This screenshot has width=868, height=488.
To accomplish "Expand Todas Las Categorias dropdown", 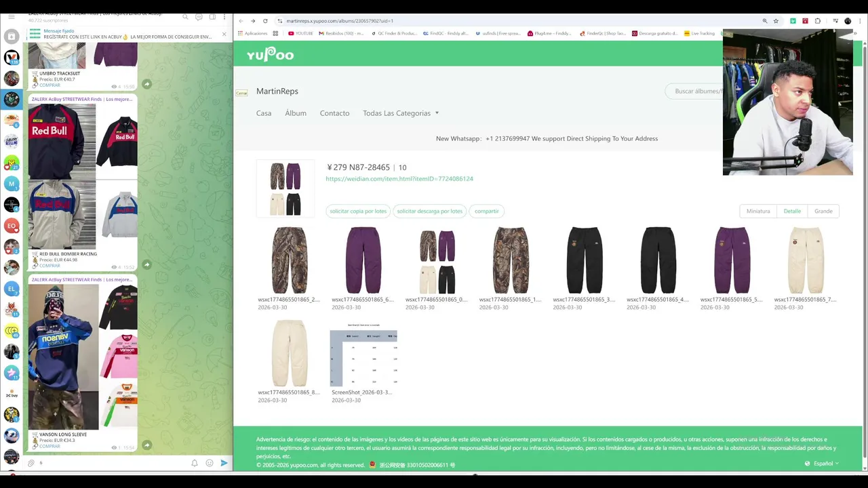I will pyautogui.click(x=401, y=113).
